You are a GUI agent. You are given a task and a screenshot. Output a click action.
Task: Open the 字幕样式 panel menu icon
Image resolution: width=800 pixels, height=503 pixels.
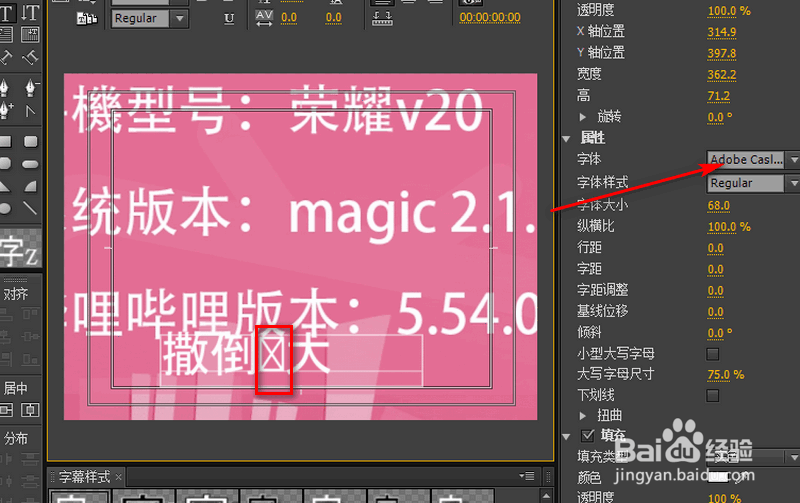[527, 476]
